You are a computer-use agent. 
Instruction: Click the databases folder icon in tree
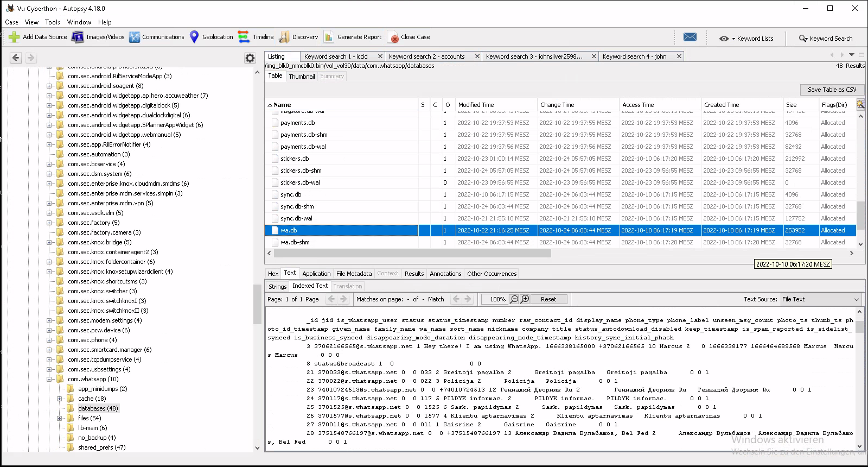71,408
